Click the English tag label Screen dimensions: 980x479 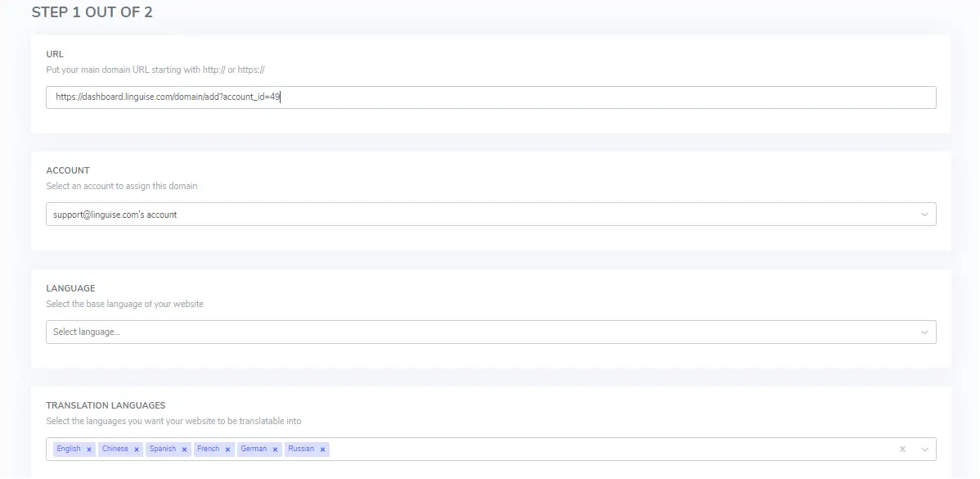[x=69, y=449]
